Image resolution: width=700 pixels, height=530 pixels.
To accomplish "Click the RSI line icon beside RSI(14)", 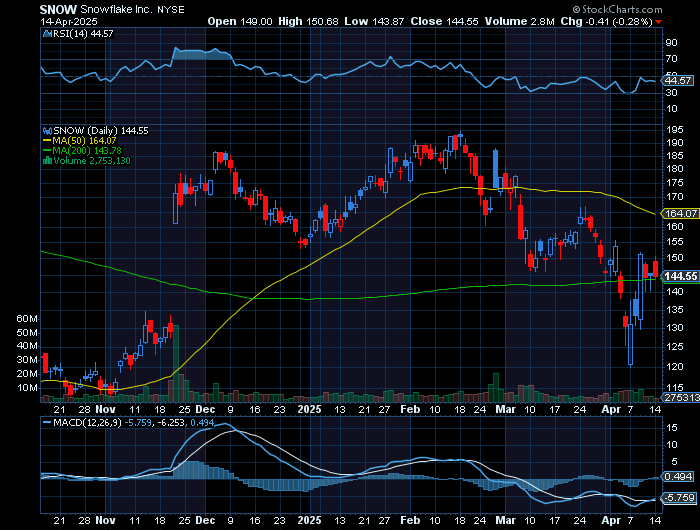I will tap(47, 34).
